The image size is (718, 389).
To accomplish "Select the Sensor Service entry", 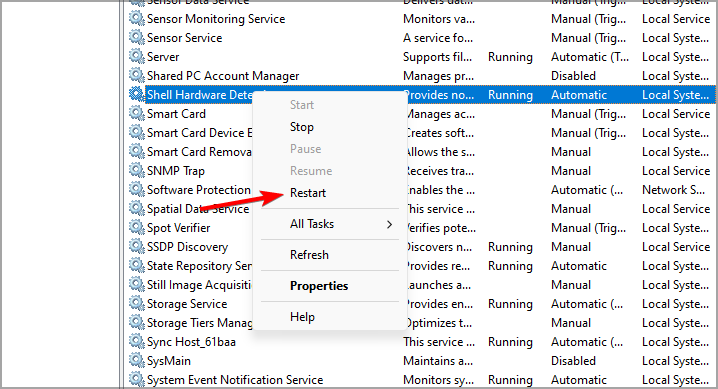I will coord(185,38).
